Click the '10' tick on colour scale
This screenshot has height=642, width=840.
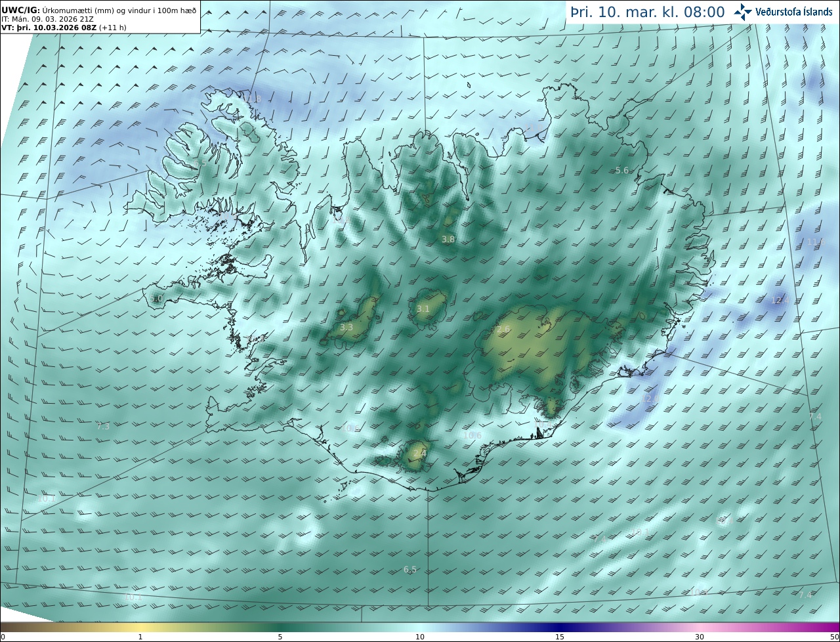(x=420, y=637)
